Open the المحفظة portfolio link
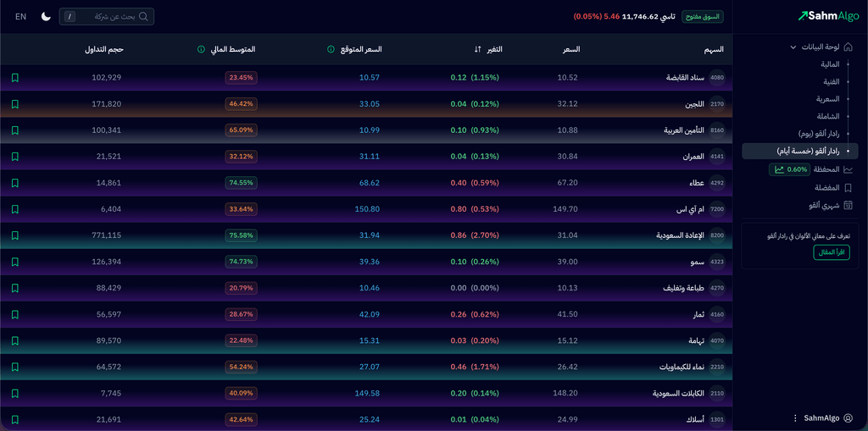This screenshot has height=431, width=868. (x=826, y=169)
